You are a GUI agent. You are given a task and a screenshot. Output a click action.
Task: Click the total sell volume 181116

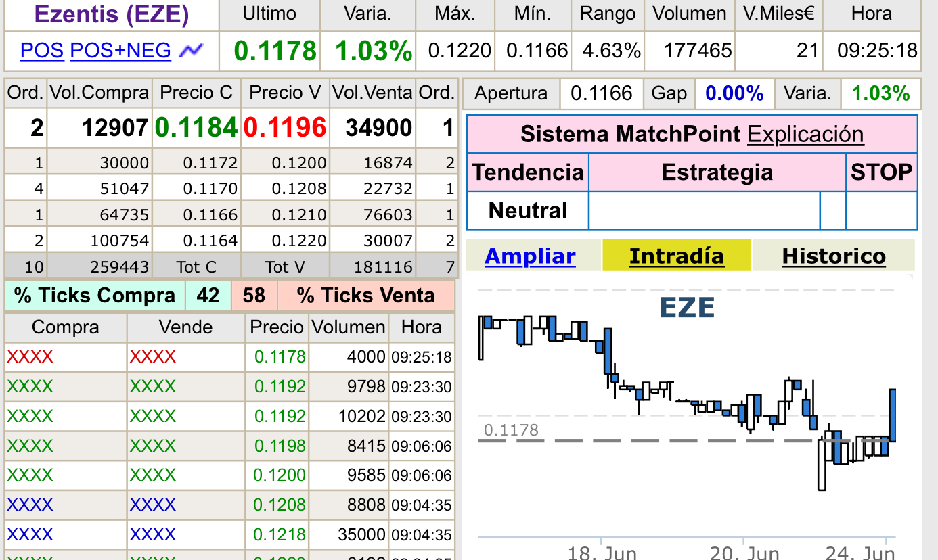click(383, 267)
